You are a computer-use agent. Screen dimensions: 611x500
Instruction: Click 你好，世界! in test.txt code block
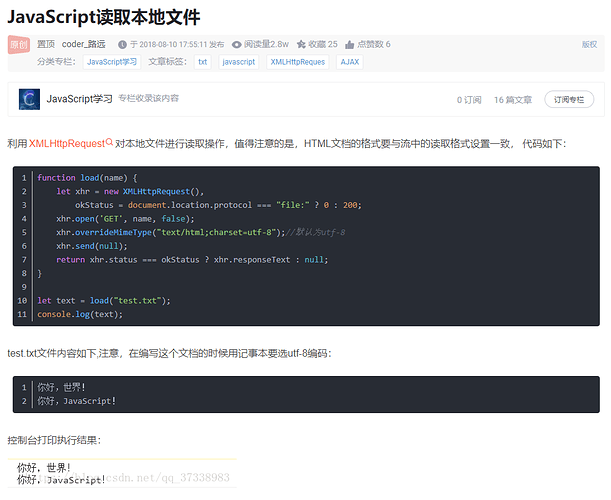pos(61,387)
